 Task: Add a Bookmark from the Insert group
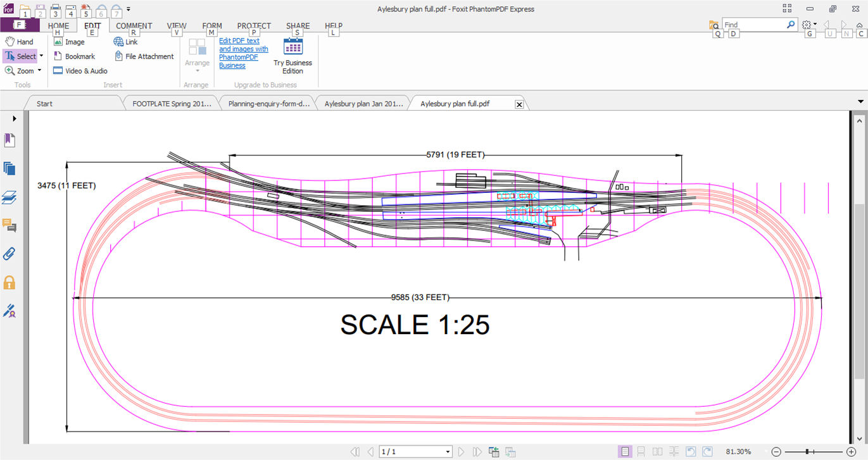[x=73, y=56]
